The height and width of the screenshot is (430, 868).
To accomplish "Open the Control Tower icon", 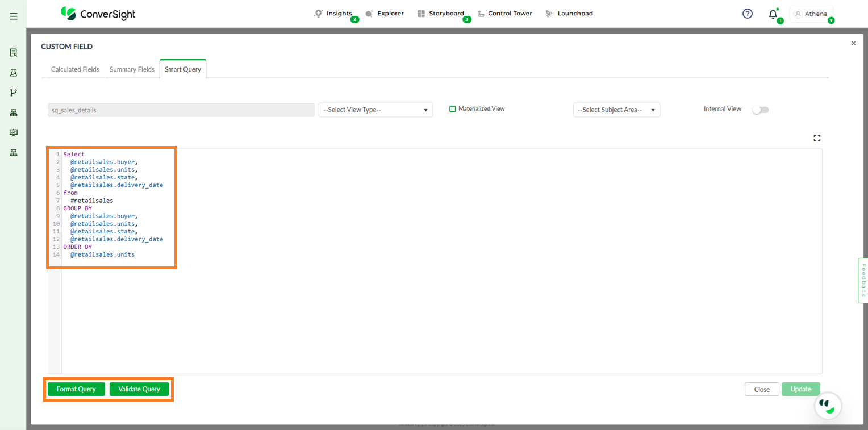I will [x=481, y=14].
